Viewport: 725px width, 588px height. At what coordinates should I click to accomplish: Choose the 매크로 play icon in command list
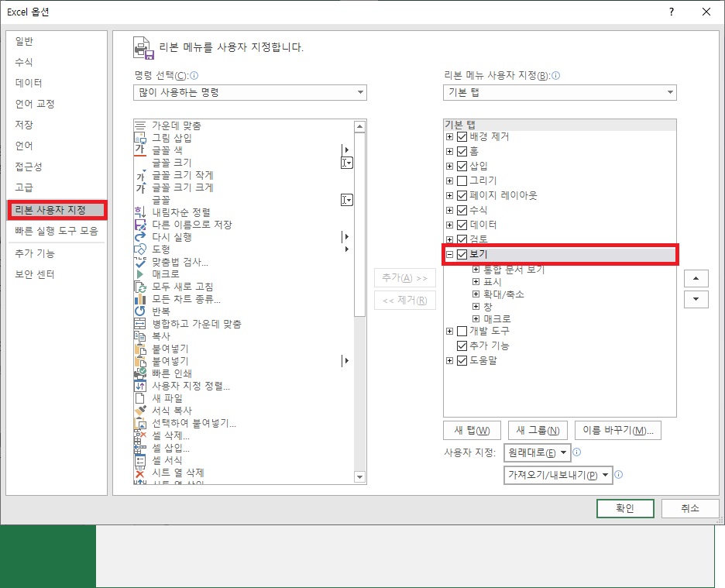click(139, 274)
